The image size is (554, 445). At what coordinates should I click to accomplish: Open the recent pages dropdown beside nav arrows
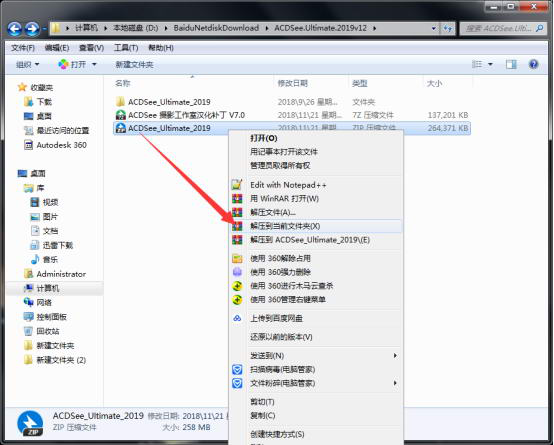coord(45,29)
